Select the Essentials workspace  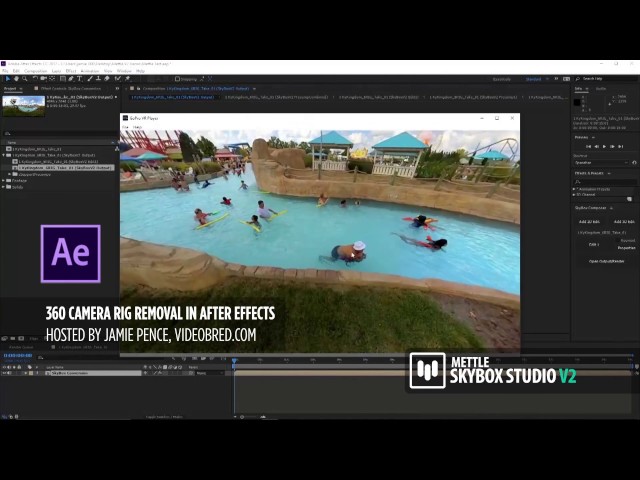(502, 79)
